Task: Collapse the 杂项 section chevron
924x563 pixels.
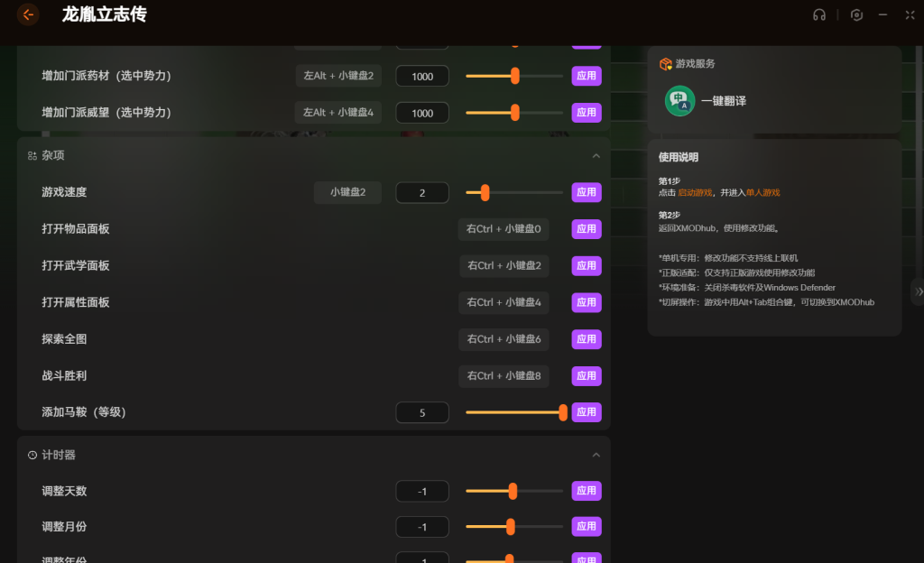Action: pos(596,155)
